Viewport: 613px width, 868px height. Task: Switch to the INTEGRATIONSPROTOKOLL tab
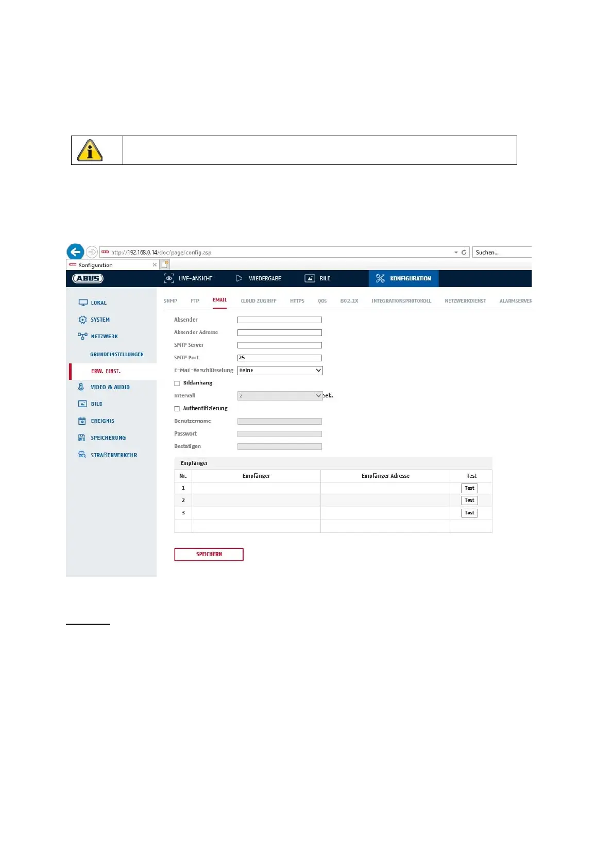401,301
